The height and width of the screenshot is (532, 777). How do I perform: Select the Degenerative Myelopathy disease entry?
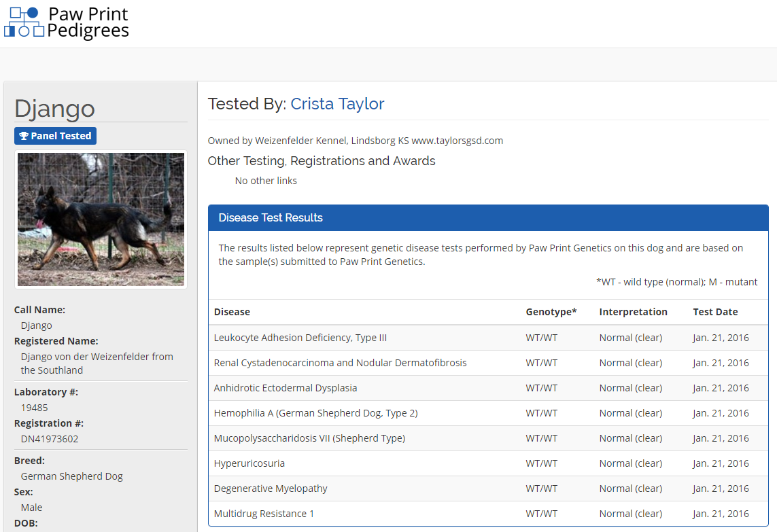coord(271,489)
